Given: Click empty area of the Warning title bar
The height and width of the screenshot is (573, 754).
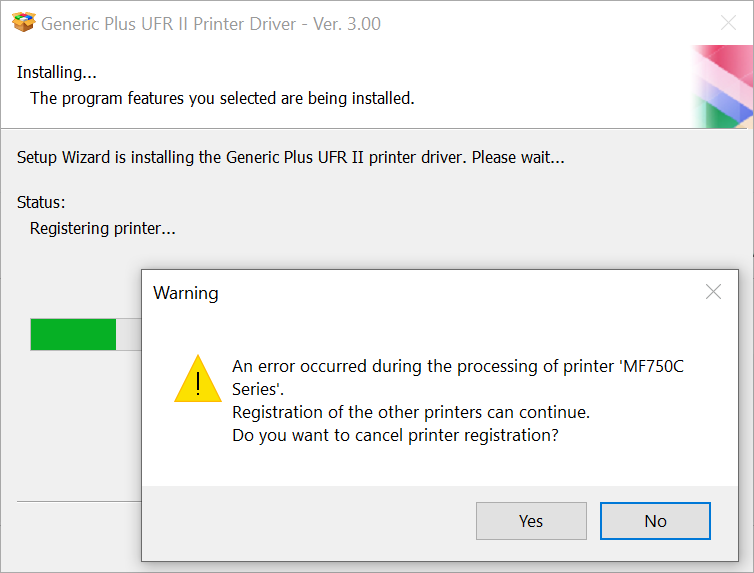Looking at the screenshot, I should click(450, 292).
